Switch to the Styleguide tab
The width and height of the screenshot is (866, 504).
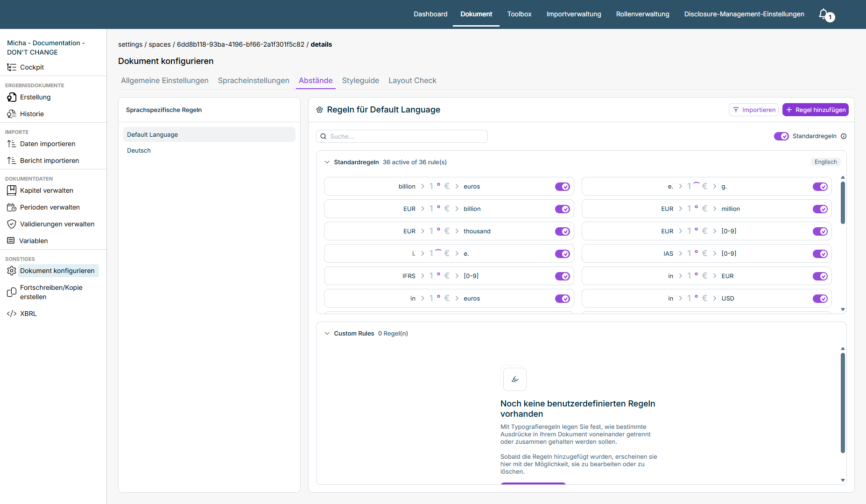[x=360, y=80]
